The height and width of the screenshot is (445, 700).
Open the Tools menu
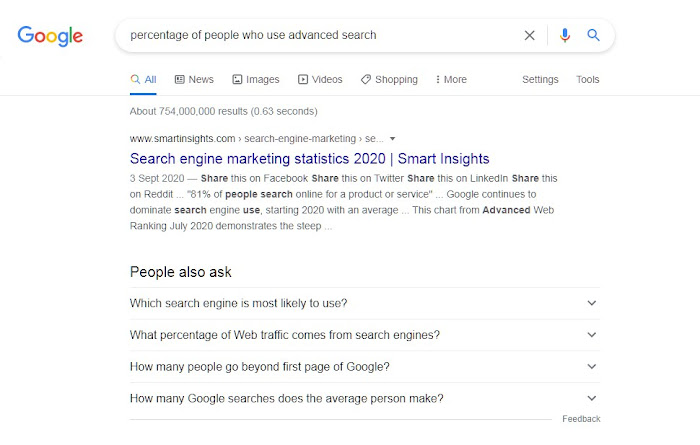pyautogui.click(x=588, y=79)
